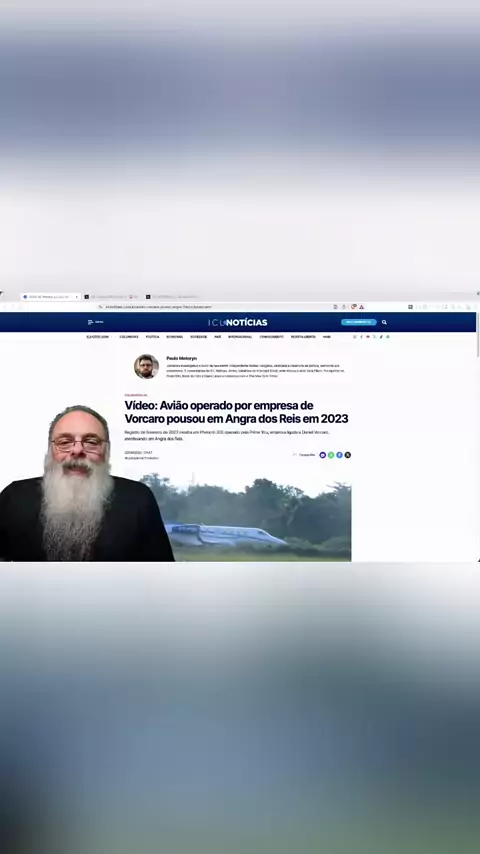
Task: Expand the Mais navigation menu
Action: [327, 337]
